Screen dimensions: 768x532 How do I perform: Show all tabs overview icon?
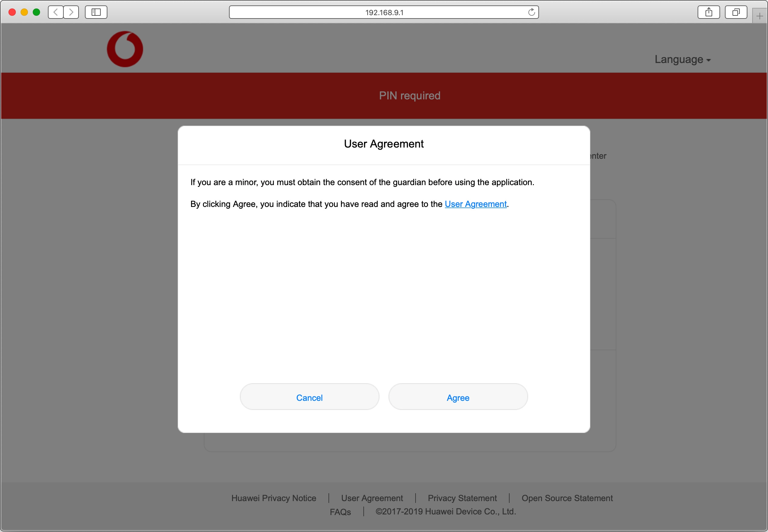tap(736, 12)
